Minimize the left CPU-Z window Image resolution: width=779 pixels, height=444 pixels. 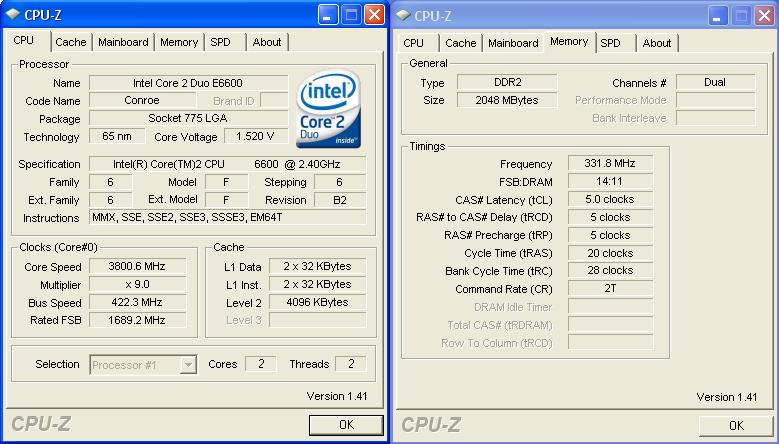click(x=327, y=16)
